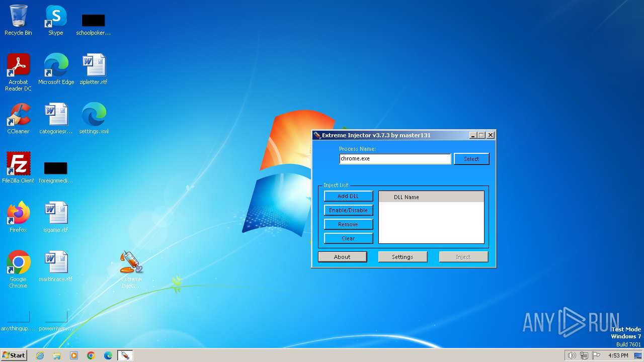Select zipletter.rtf document icon
644x362 pixels.
(x=93, y=69)
